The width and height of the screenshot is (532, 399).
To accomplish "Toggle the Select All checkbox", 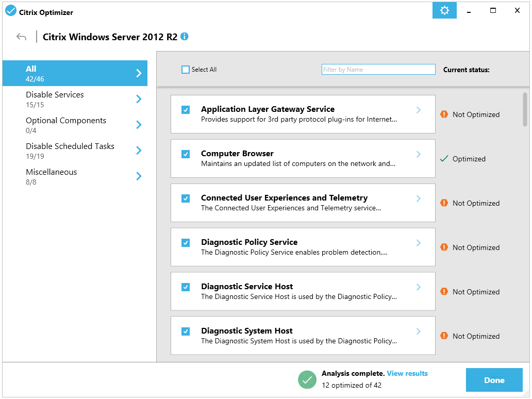I will tap(186, 70).
